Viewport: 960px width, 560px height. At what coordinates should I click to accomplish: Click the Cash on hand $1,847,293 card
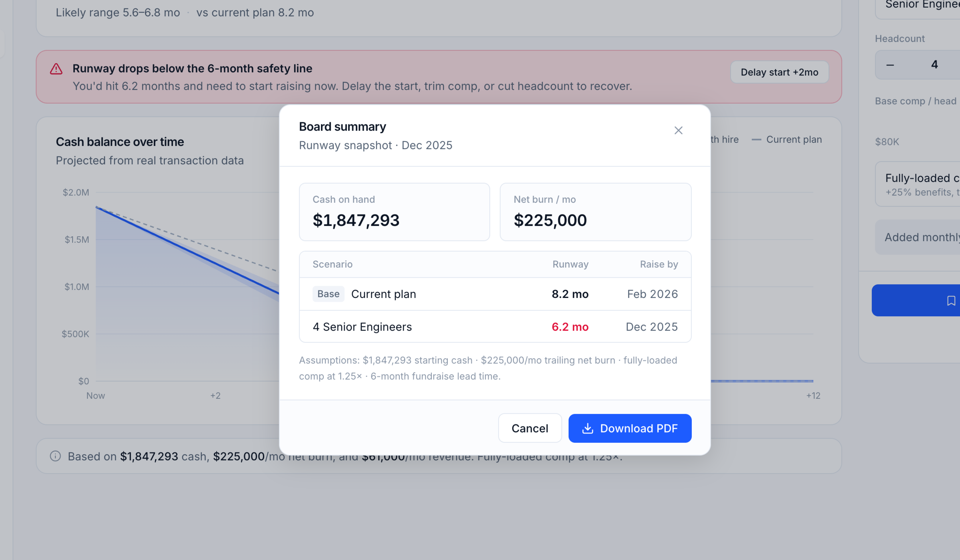[394, 212]
